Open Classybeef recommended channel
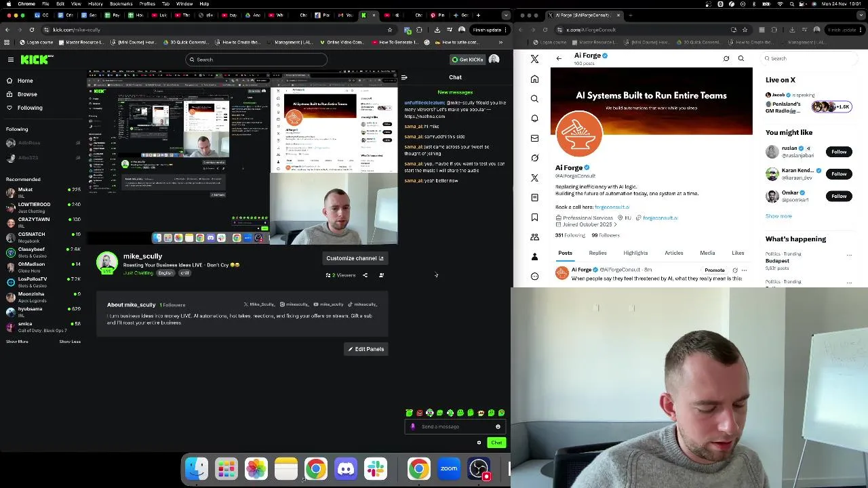 43,252
